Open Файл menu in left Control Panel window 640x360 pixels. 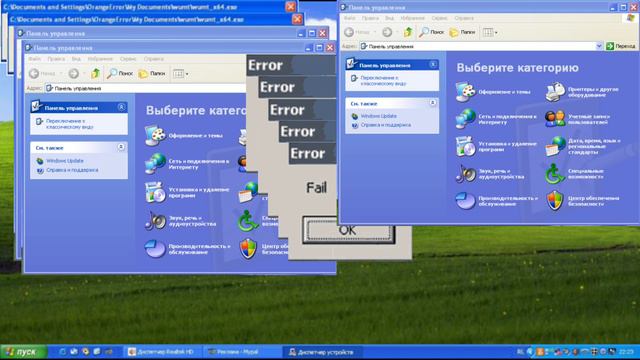[34, 59]
